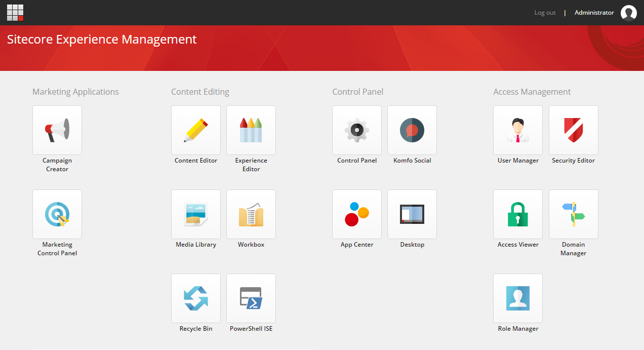The height and width of the screenshot is (350, 644).
Task: Open the Media Library picture icon
Action: click(196, 214)
